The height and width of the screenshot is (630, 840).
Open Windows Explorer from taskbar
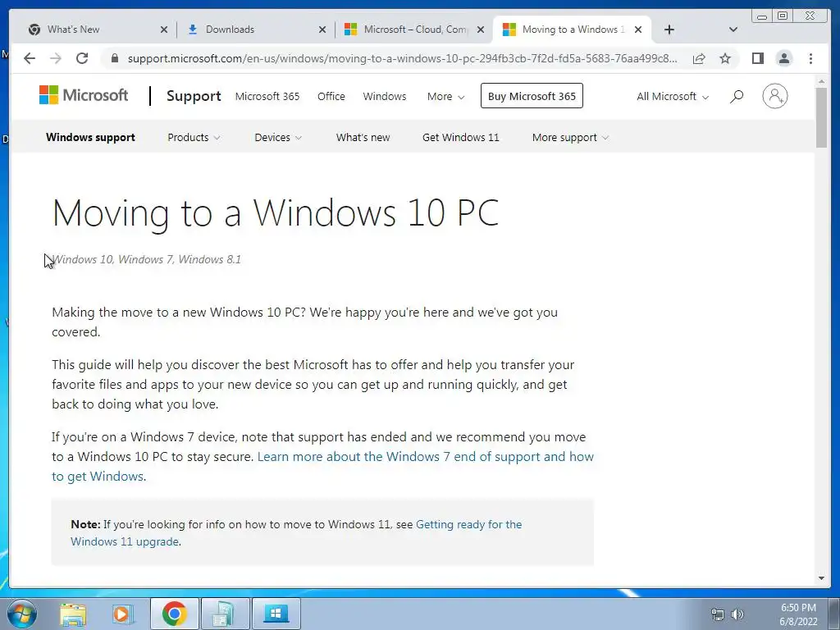(73, 614)
